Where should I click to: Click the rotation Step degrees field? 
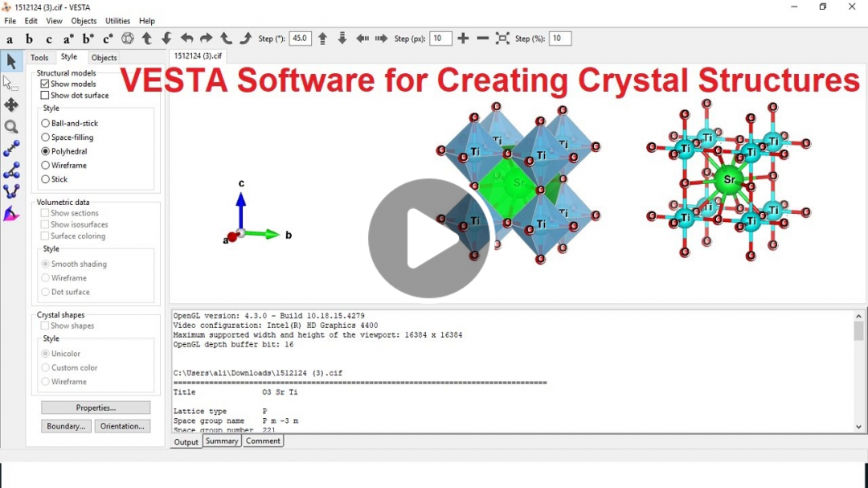click(x=300, y=39)
